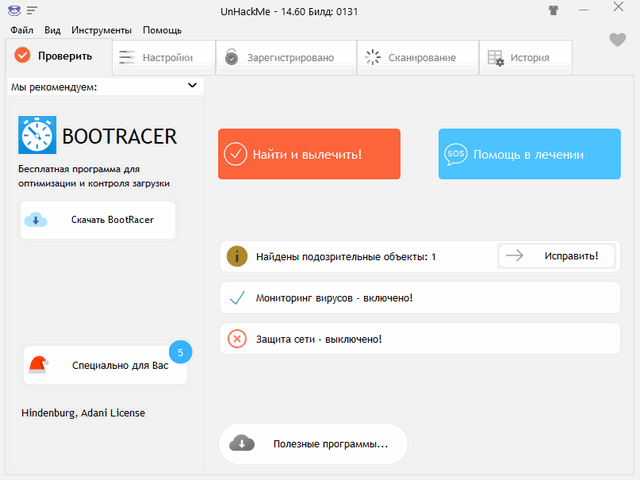Image resolution: width=640 pixels, height=480 pixels.
Task: Click the Исправить! button
Action: pyautogui.click(x=557, y=256)
